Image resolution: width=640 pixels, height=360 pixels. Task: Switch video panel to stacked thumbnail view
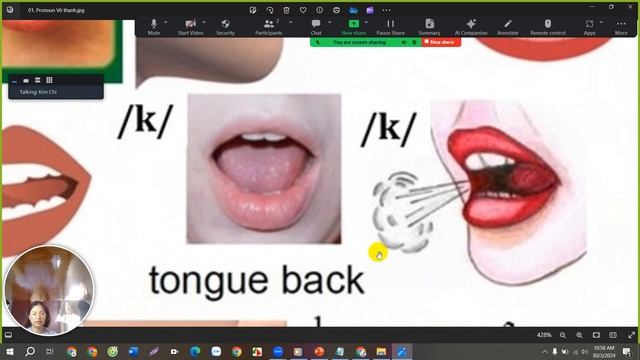38,80
